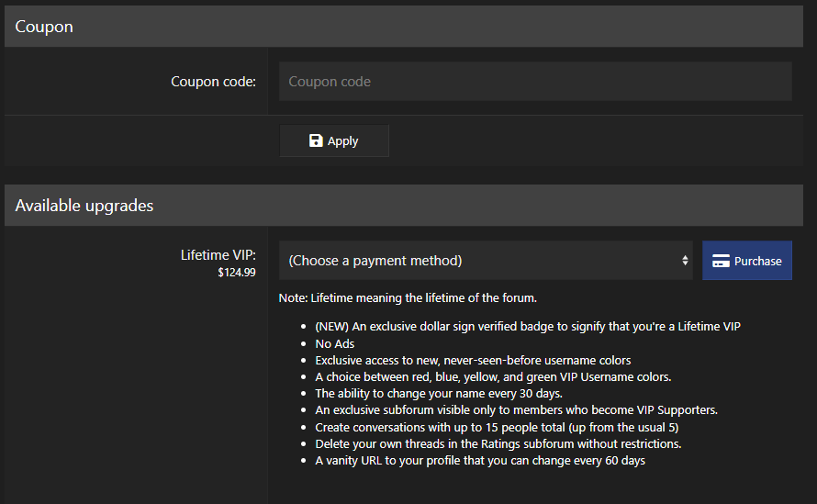Click the $124.99 price text
This screenshot has width=817, height=504.
236,273
